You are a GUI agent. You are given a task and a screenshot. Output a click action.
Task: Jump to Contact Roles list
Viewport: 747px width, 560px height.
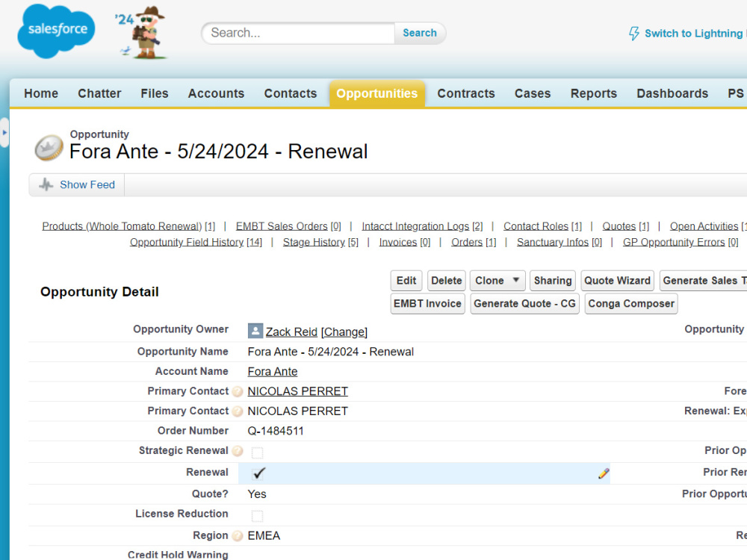pyautogui.click(x=542, y=226)
